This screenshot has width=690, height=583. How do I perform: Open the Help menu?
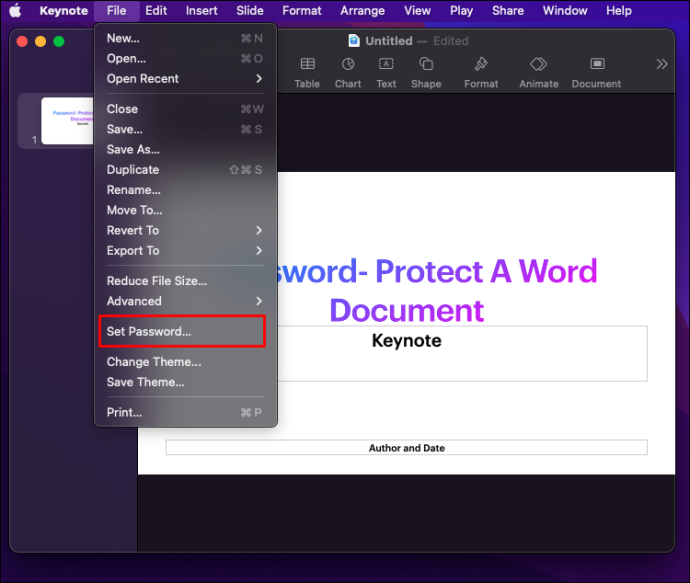coord(619,11)
